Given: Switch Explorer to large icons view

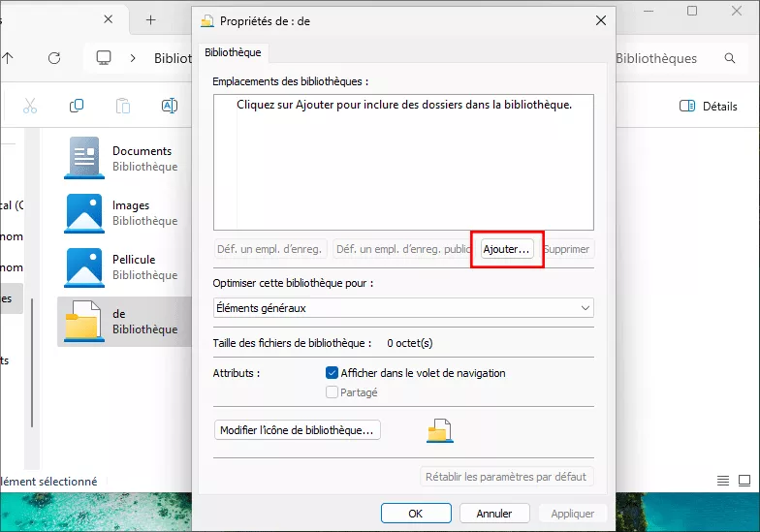Looking at the screenshot, I should point(744,481).
